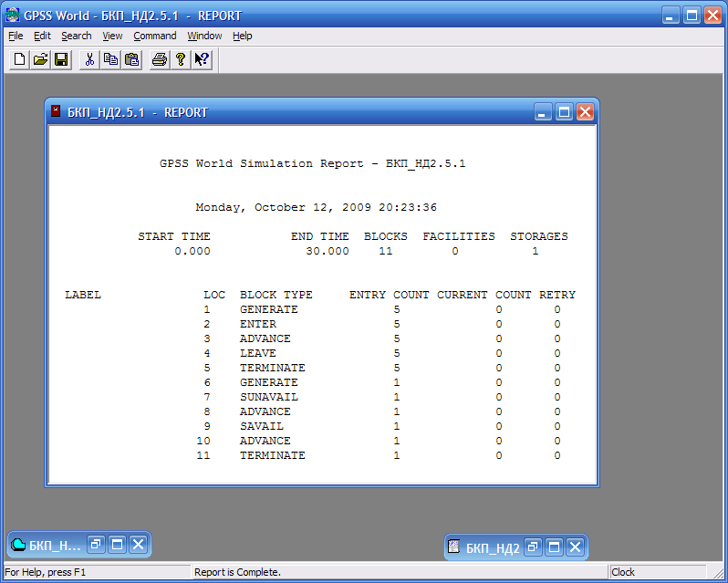Click TERMINATE in block row 11
This screenshot has height=583, width=728.
click(273, 455)
